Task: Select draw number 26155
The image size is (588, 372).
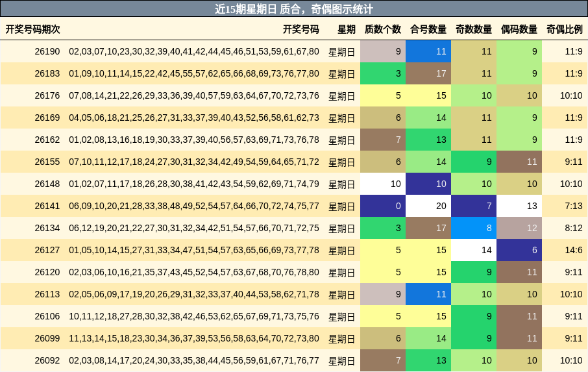Action: tap(47, 162)
